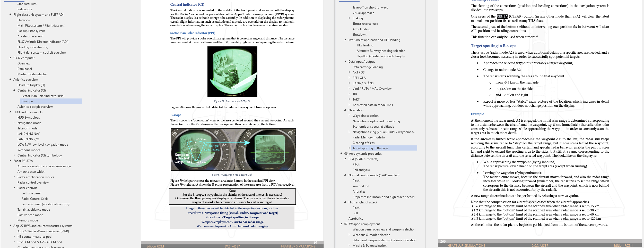
Task: Open Airbrakes bookmark
Action: tap(359, 192)
